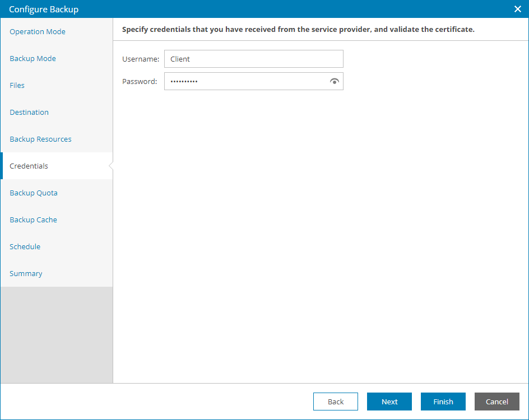Viewport: 529px width, 420px height.
Task: Open the Operation Mode step
Action: tap(38, 32)
